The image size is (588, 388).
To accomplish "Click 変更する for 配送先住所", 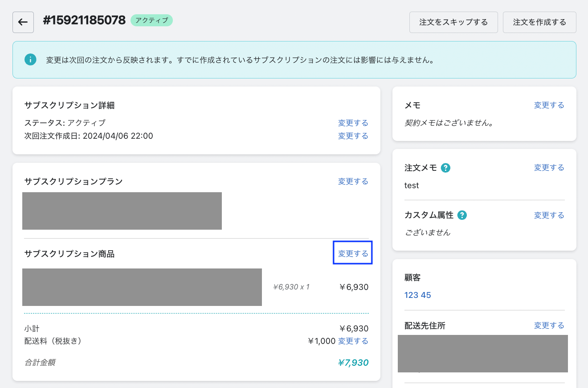I will pyautogui.click(x=549, y=326).
